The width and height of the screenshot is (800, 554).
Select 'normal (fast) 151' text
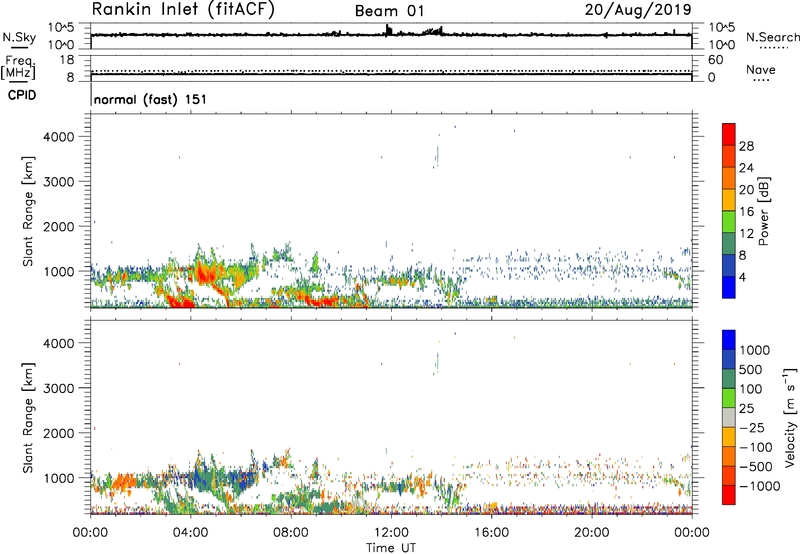pyautogui.click(x=150, y=99)
